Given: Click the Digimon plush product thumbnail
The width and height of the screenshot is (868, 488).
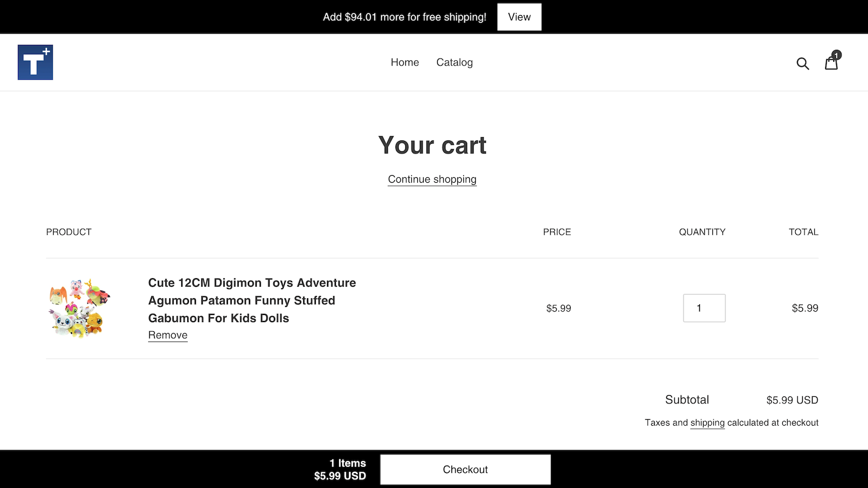Looking at the screenshot, I should (x=79, y=308).
